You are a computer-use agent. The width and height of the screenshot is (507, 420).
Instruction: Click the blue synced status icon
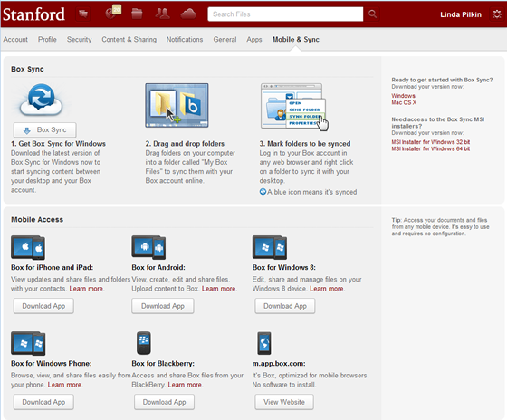[263, 192]
